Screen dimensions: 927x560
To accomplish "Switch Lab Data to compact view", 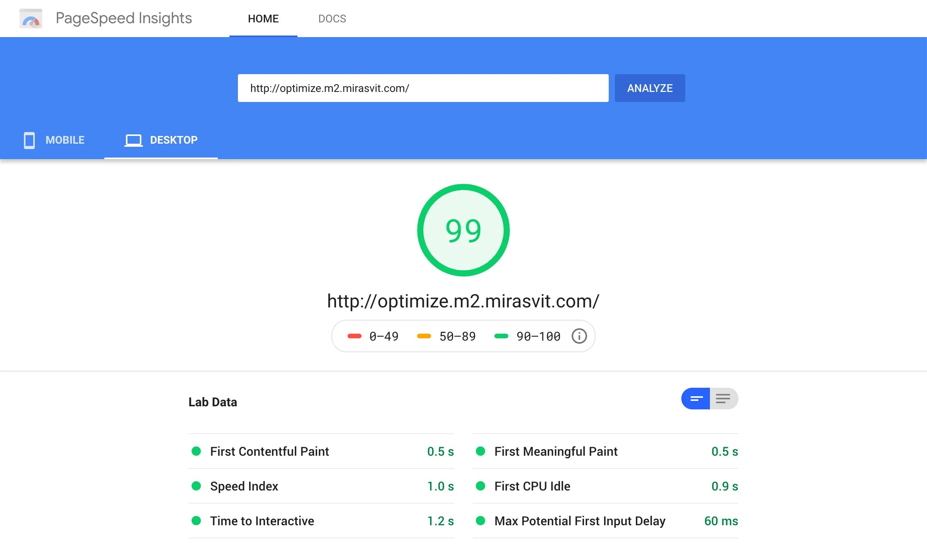I will coord(696,399).
